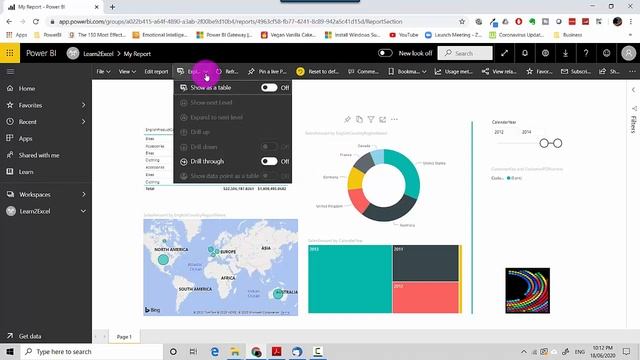Click the left handle of CalendarYear slider
The height and width of the screenshot is (360, 640).
pos(544,143)
